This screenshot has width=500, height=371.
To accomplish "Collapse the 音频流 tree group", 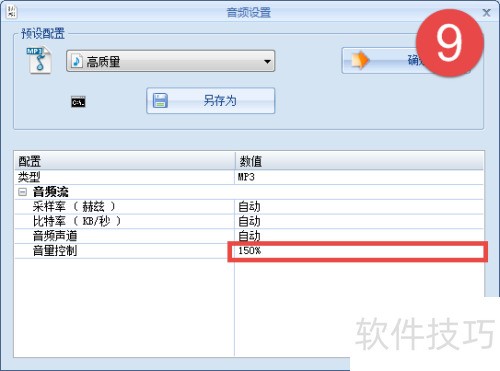I will (22, 192).
